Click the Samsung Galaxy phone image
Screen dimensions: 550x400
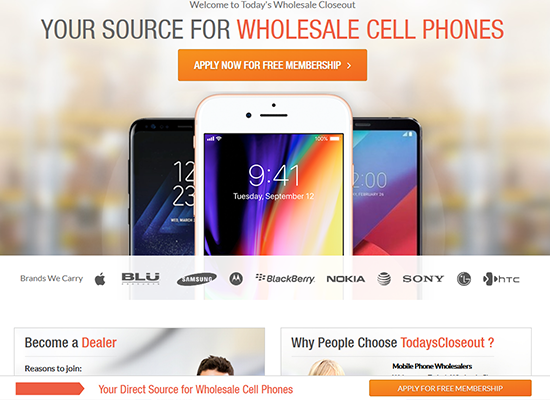point(162,188)
